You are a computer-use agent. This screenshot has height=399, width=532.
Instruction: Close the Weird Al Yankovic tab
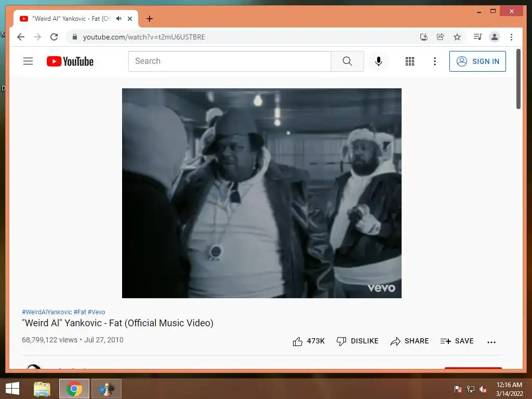129,19
